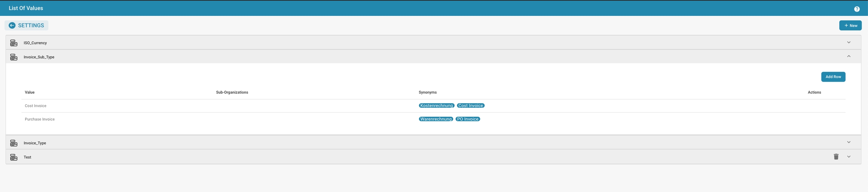Select the PO Invoice synonym chip
This screenshot has width=868, height=192.
[468, 119]
